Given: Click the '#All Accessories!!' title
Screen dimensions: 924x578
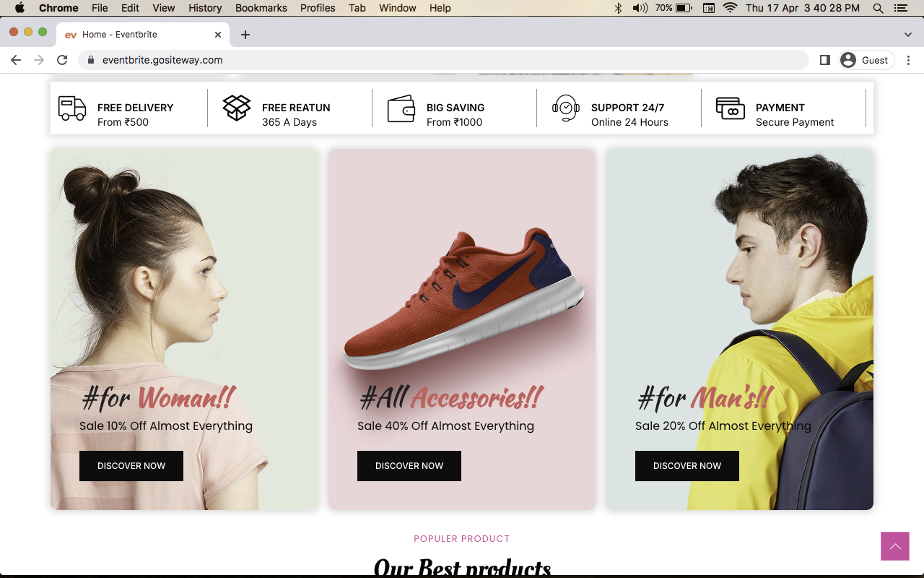Looking at the screenshot, I should pos(451,397).
